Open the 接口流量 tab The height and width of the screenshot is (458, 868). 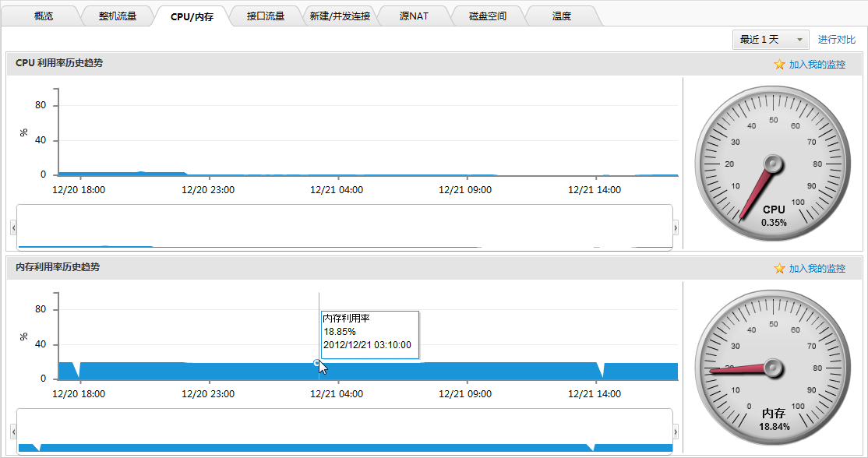[266, 16]
